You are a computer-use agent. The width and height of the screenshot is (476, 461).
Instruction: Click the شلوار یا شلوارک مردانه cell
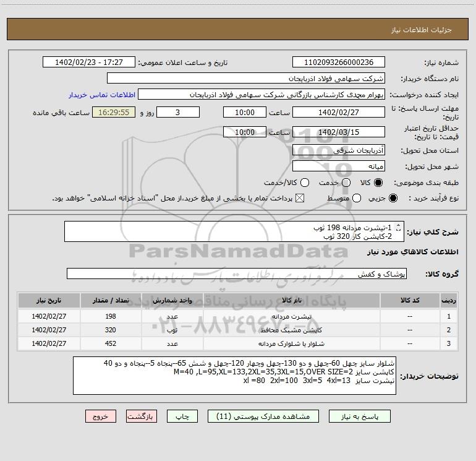click(x=291, y=343)
